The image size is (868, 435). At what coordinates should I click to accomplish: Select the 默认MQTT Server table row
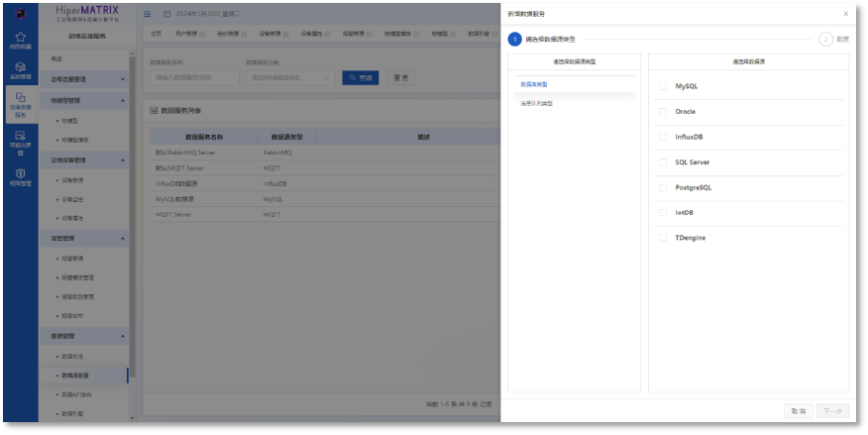(325, 167)
